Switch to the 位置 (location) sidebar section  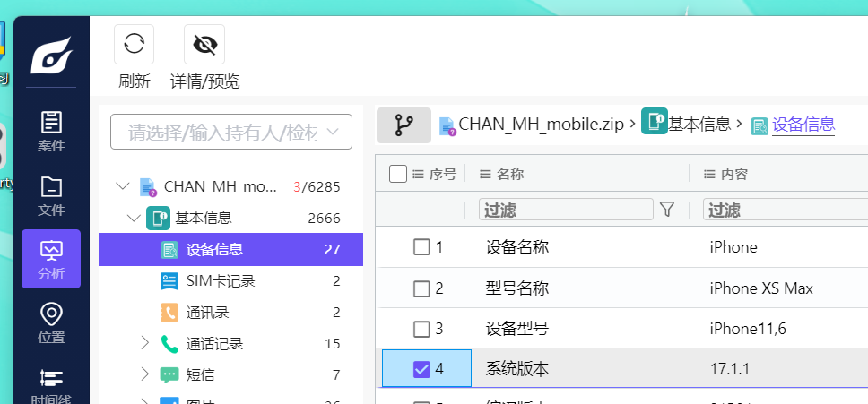[51, 322]
